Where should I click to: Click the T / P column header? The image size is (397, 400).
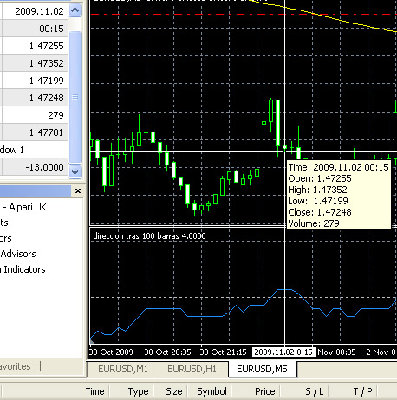(x=362, y=391)
